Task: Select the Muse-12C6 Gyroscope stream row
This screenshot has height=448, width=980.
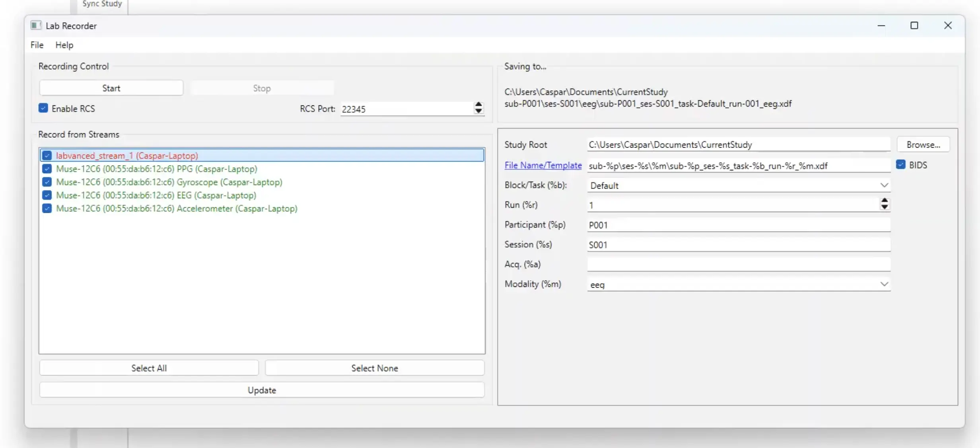Action: pyautogui.click(x=262, y=182)
